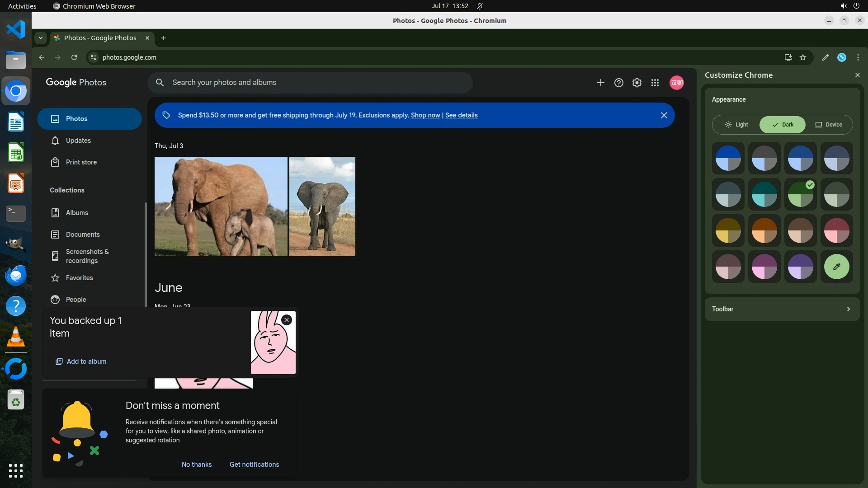Click the create plus icon in Photos header
Screen dimensions: 868x488
pos(600,83)
